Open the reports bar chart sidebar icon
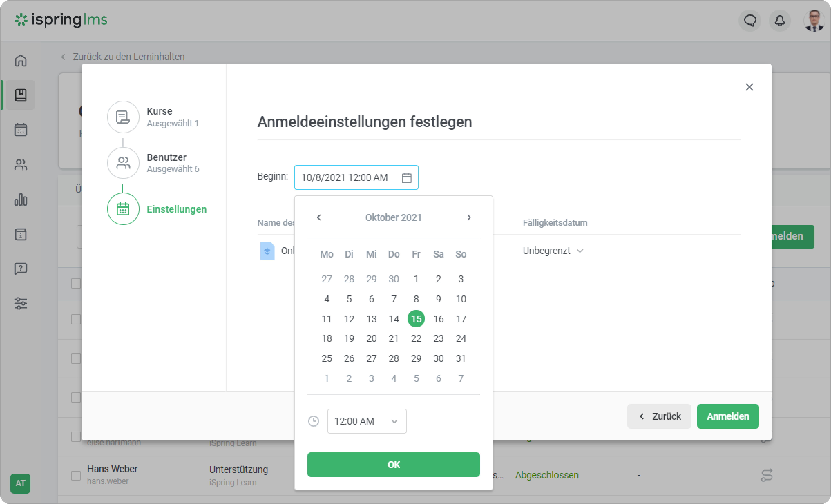831x504 pixels. click(21, 200)
